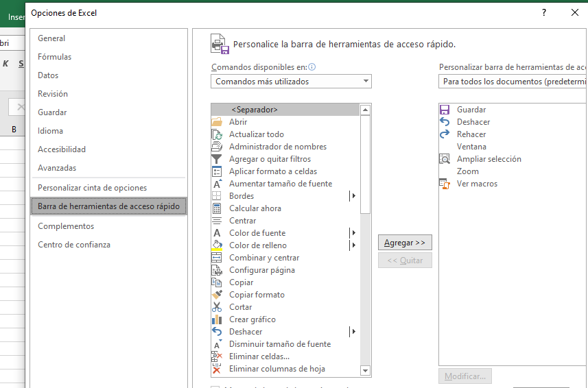The image size is (588, 388).
Task: Click the Agregar >> button
Action: click(405, 243)
